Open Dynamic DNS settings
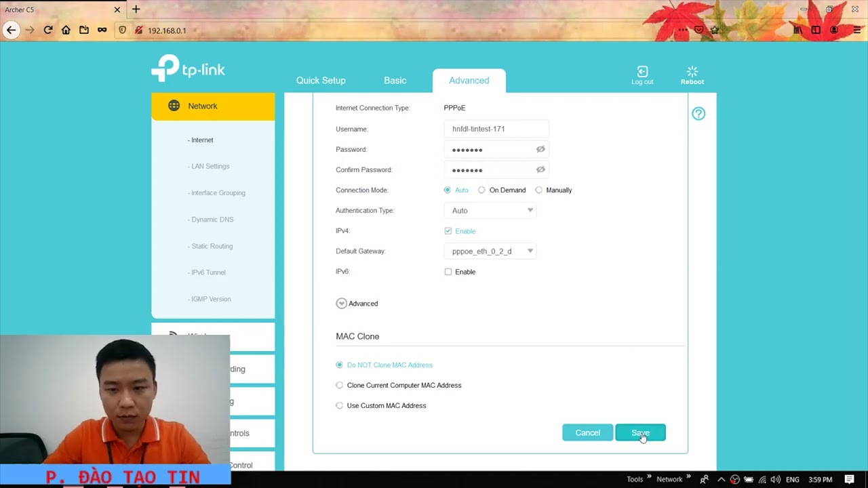This screenshot has width=868, height=488. [x=211, y=220]
